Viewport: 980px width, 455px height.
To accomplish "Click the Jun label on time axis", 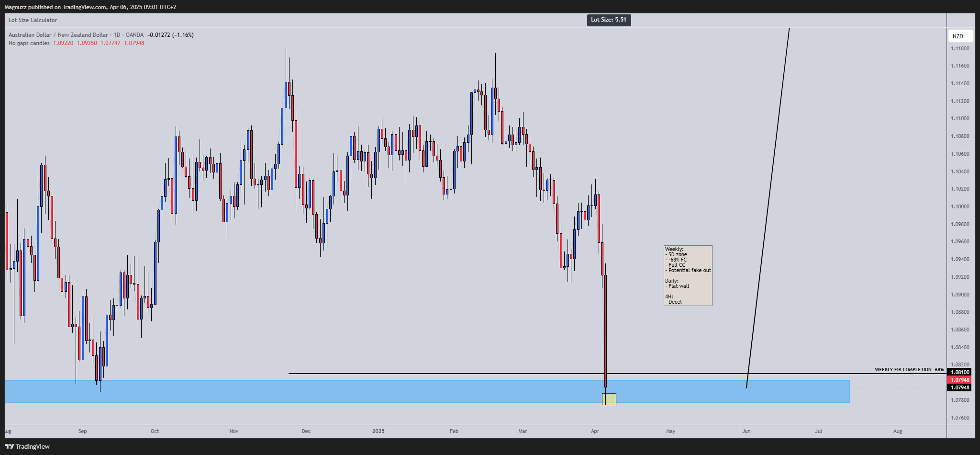I will [x=746, y=431].
